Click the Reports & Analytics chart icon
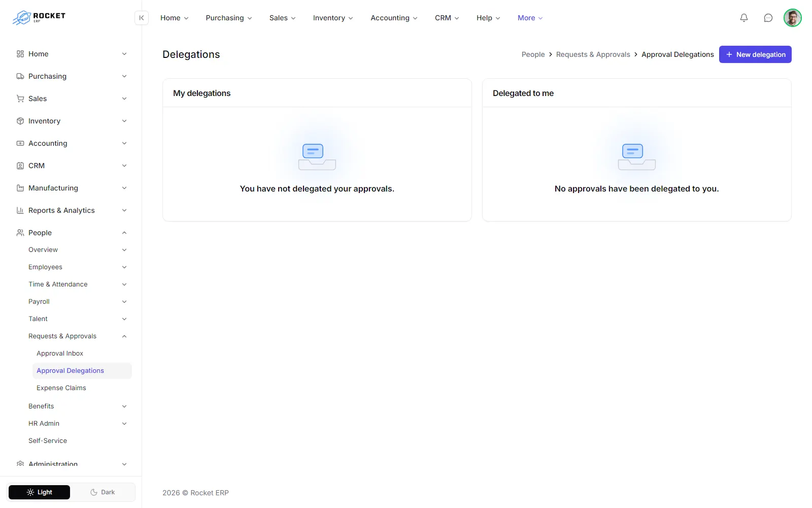The width and height of the screenshot is (812, 508). pyautogui.click(x=20, y=210)
